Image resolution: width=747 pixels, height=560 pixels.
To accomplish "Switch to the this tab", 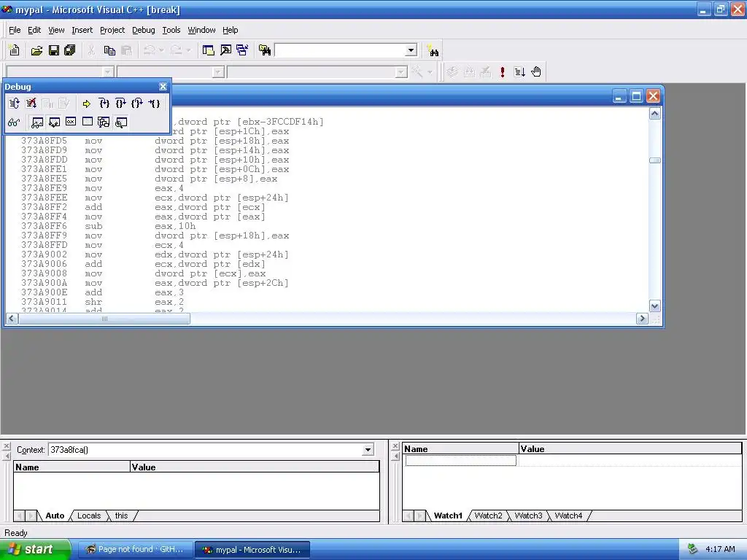I will (122, 516).
